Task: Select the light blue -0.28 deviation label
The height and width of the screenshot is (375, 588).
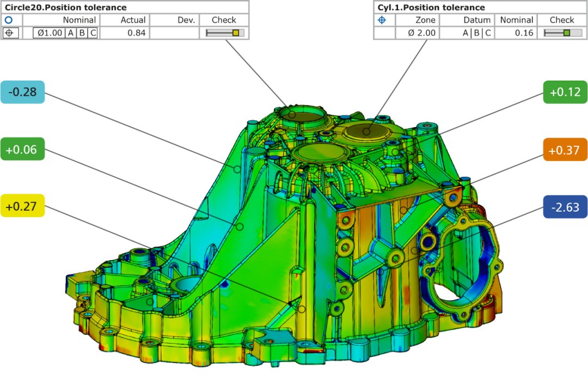Action: pos(22,92)
